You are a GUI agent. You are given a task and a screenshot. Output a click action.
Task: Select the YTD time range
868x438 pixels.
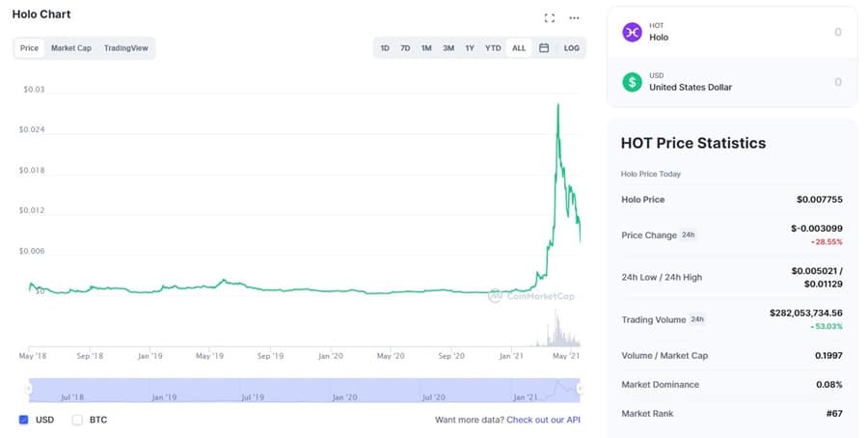click(x=493, y=48)
